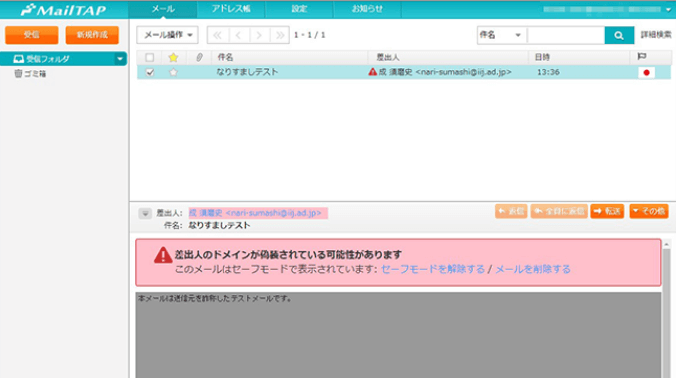This screenshot has height=378, width=676.
Task: Click the 新規作成 button
Action: pos(92,35)
